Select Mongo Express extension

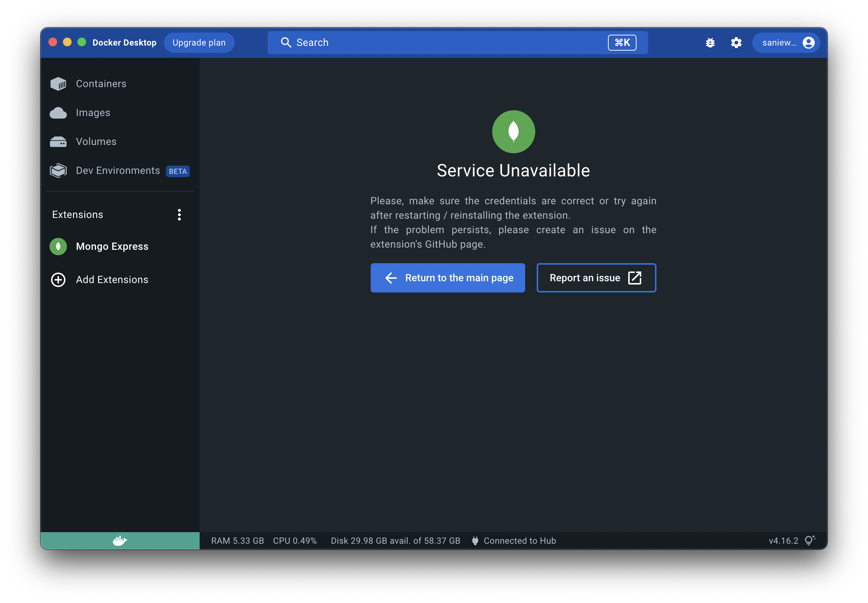pyautogui.click(x=112, y=246)
